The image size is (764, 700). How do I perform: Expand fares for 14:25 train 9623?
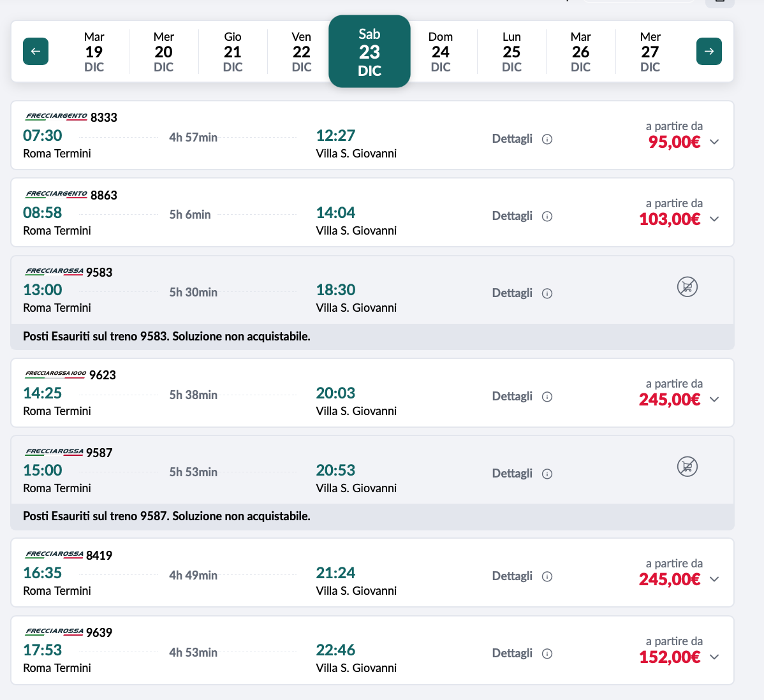click(x=714, y=399)
